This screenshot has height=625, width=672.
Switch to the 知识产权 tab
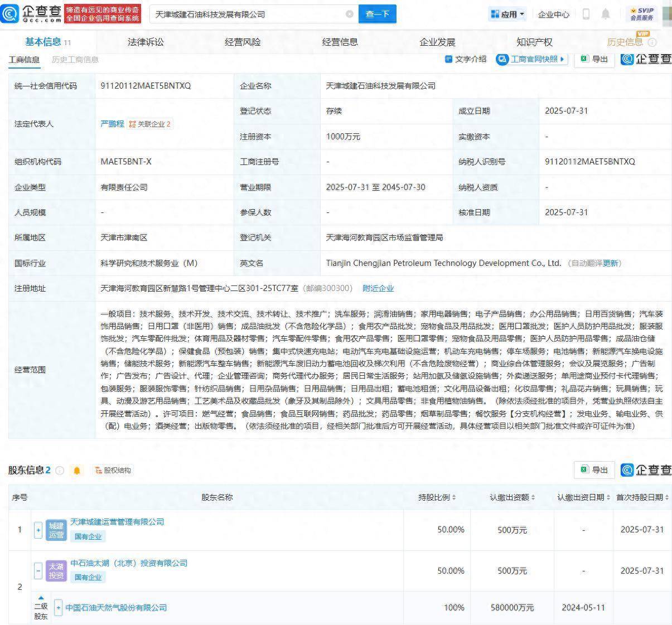[534, 42]
